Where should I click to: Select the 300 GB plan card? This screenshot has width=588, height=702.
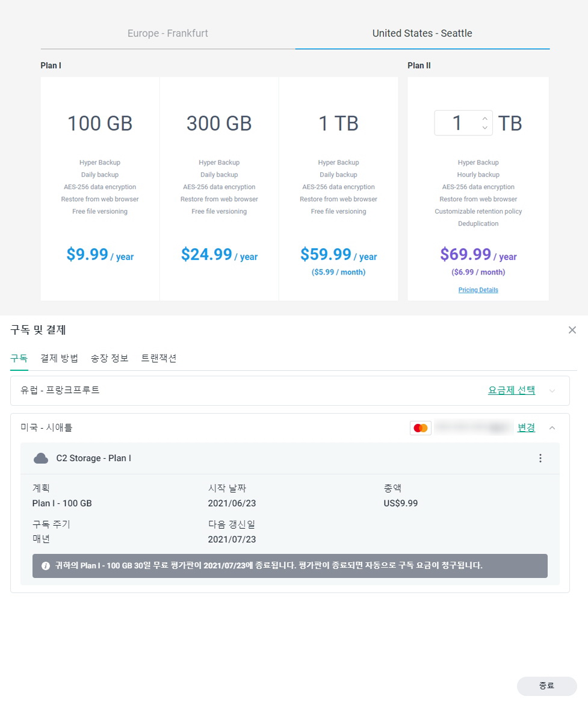tap(219, 188)
